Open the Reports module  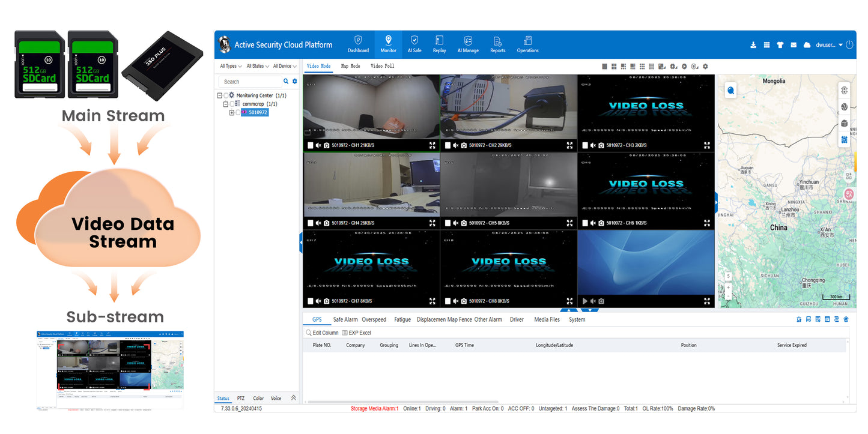(x=497, y=44)
